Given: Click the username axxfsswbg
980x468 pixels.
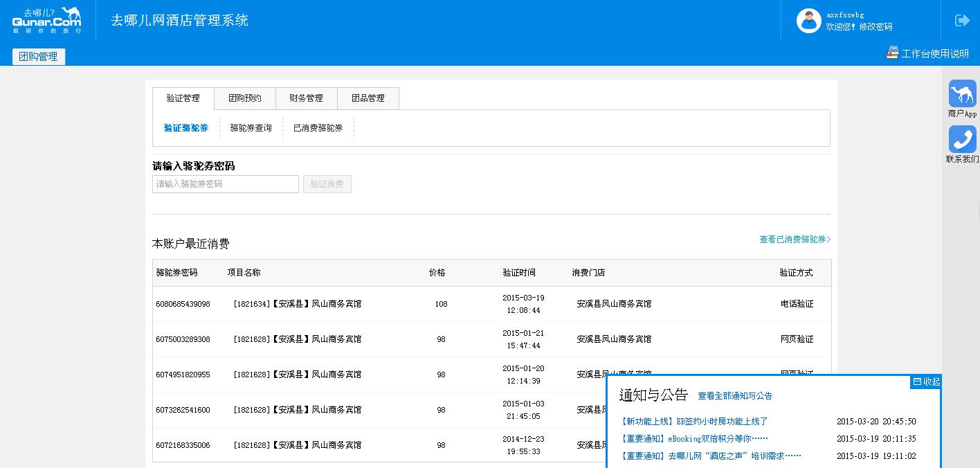Looking at the screenshot, I should [845, 15].
